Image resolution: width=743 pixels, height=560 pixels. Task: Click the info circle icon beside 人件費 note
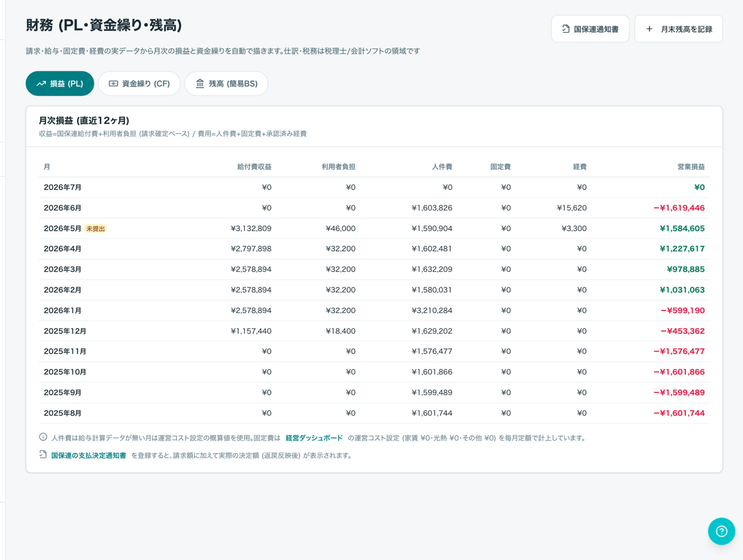[x=43, y=437]
